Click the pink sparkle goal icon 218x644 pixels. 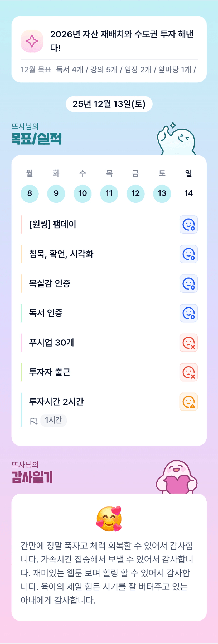click(x=32, y=41)
